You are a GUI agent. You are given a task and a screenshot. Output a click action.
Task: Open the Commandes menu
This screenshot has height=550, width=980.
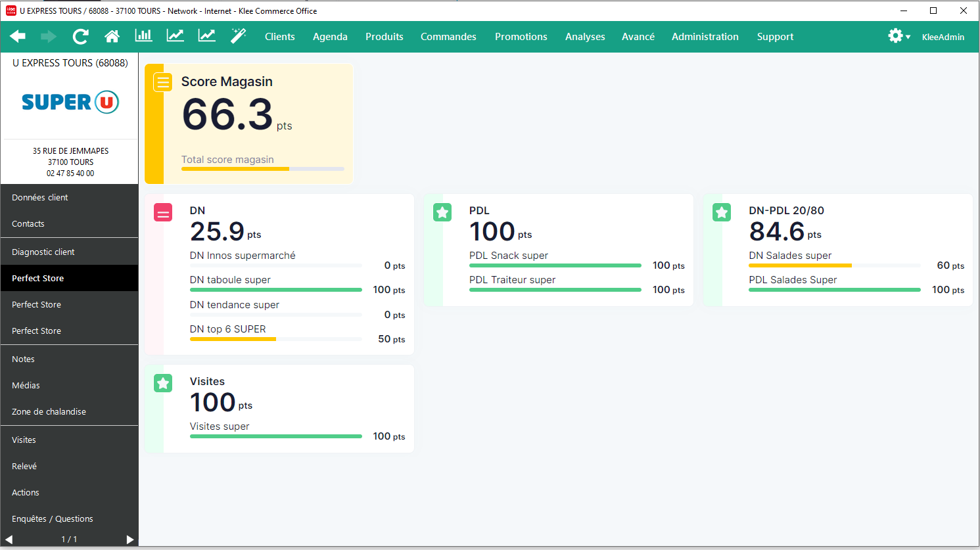click(448, 37)
